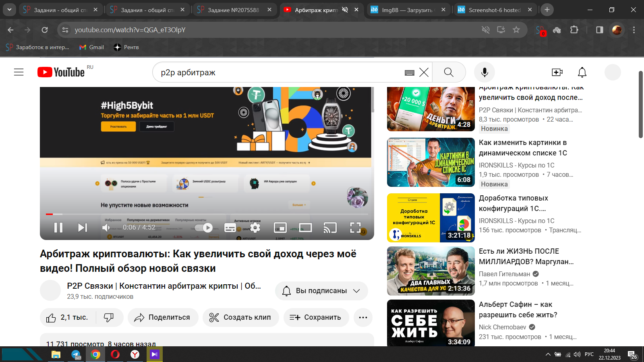Toggle the browser side panel
Viewport: 644px width, 362px height.
tap(599, 30)
